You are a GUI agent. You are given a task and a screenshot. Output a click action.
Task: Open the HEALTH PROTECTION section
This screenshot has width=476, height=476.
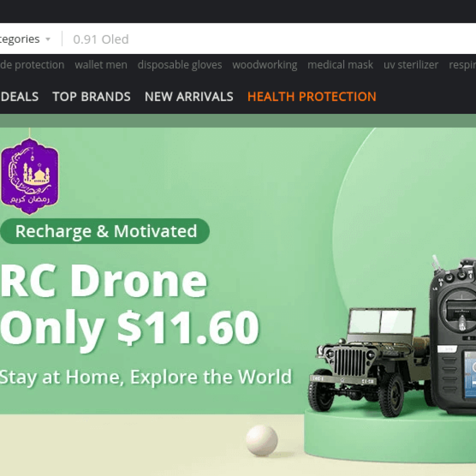pos(312,97)
